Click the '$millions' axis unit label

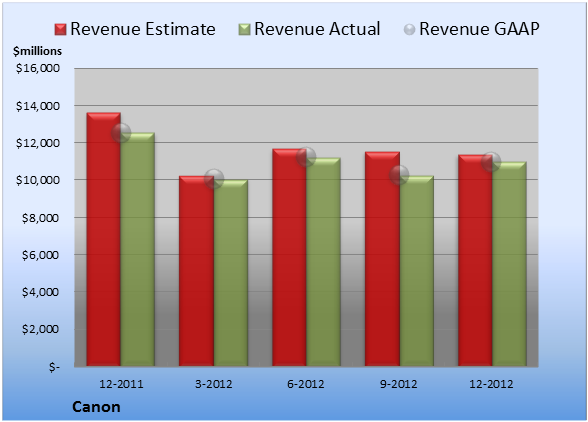pos(38,51)
